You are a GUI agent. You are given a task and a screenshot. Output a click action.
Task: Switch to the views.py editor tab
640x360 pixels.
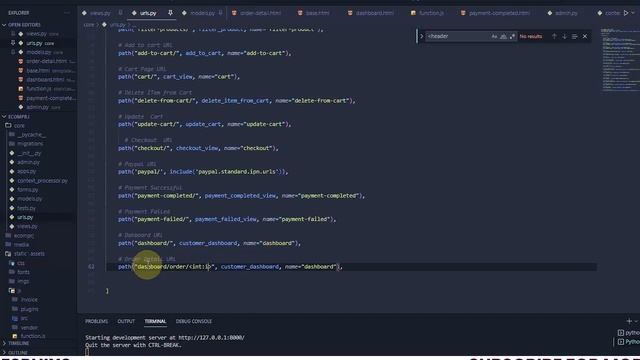point(100,13)
